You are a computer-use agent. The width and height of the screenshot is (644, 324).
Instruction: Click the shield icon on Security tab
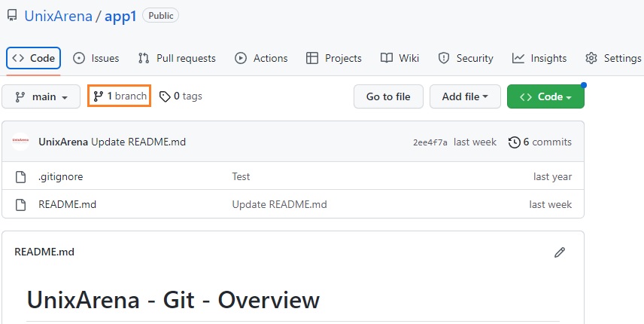pyautogui.click(x=444, y=58)
